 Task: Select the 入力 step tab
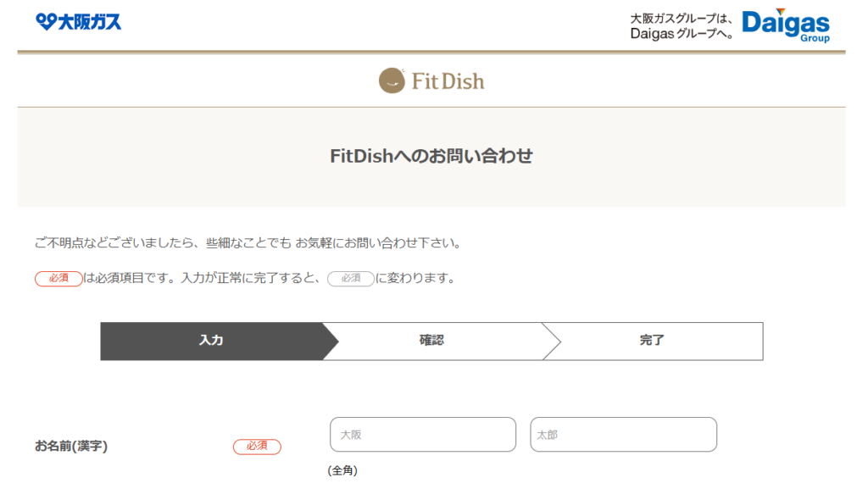pyautogui.click(x=211, y=341)
